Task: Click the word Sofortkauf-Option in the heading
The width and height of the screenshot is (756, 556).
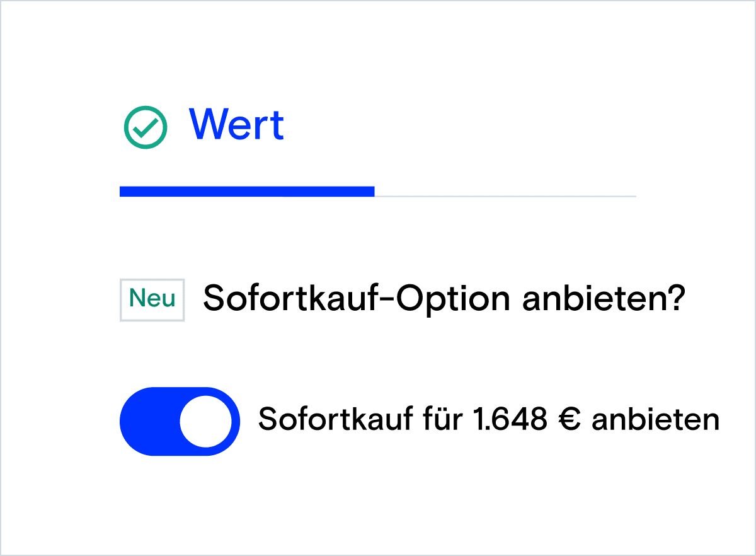Action: pyautogui.click(x=356, y=299)
